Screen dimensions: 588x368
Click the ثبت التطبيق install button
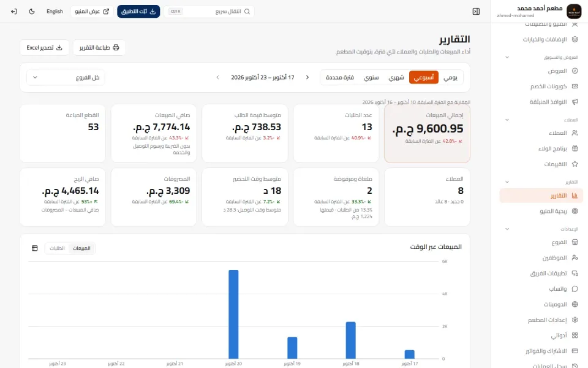(138, 11)
